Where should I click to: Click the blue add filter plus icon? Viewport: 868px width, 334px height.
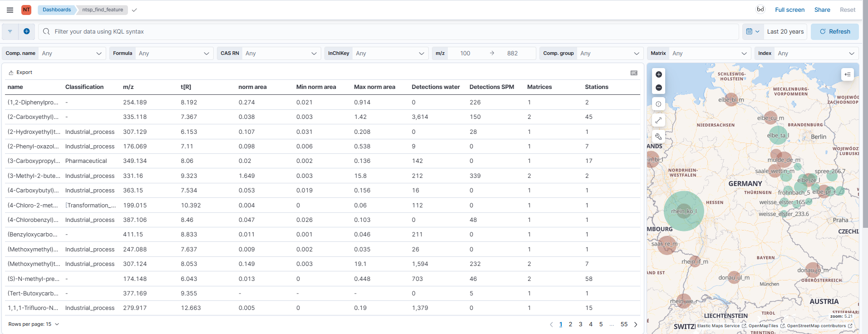(x=27, y=31)
